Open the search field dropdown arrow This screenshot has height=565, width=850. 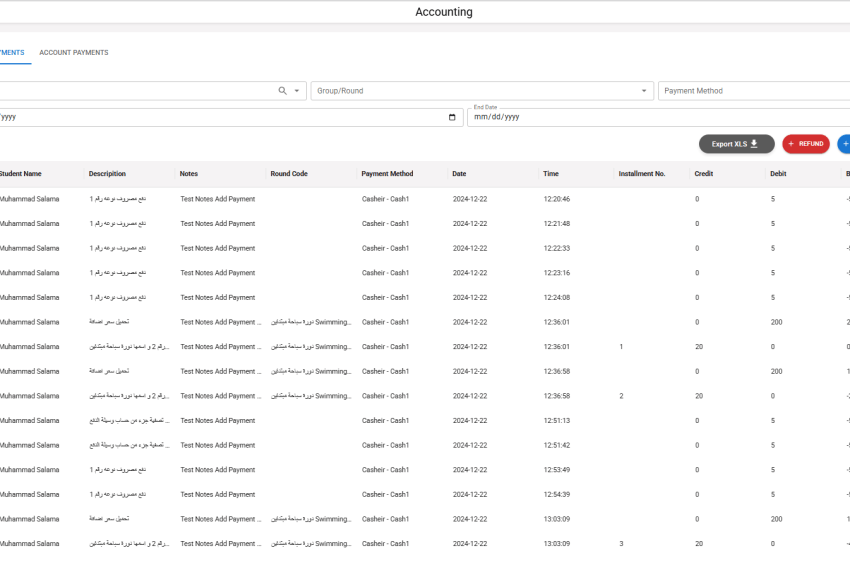[297, 91]
